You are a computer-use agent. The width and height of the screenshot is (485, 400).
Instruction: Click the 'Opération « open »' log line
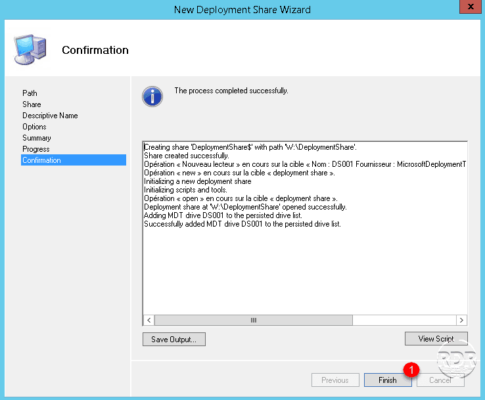pyautogui.click(x=240, y=198)
